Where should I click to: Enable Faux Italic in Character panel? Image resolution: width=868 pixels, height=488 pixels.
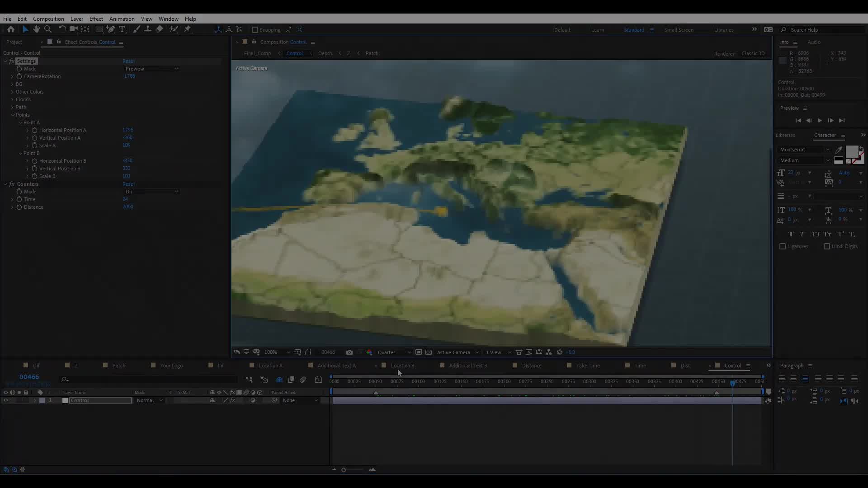coord(802,234)
